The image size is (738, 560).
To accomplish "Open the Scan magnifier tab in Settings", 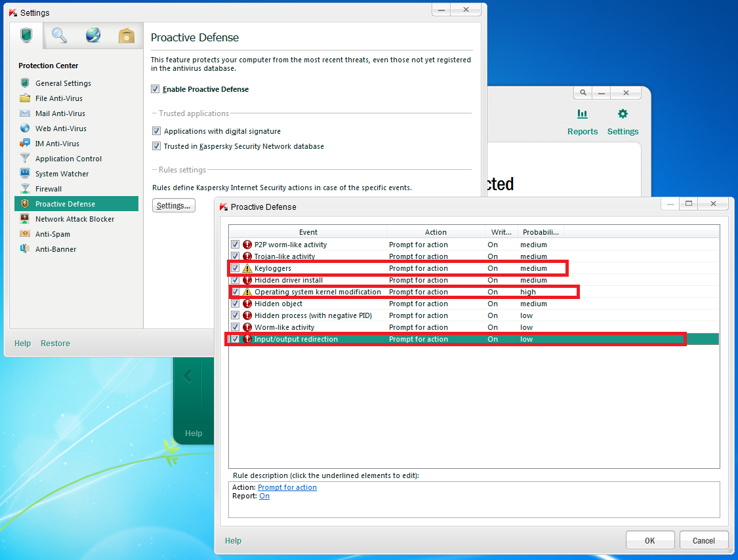I will pos(59,35).
